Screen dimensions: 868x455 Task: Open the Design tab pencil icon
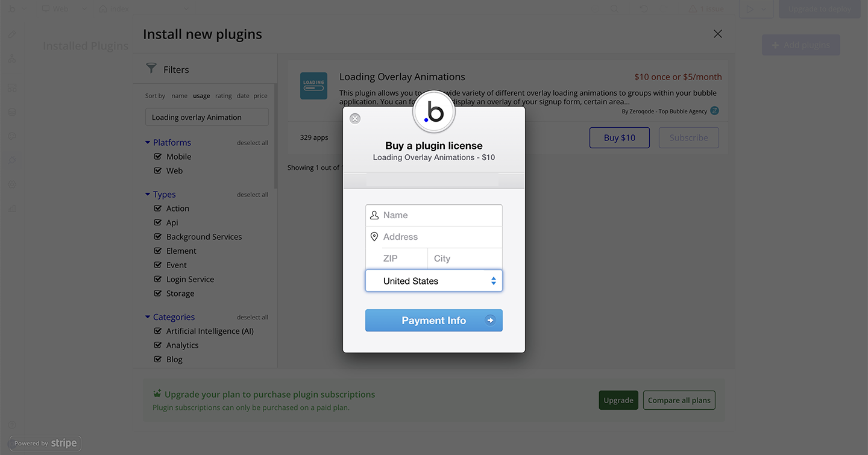tap(12, 34)
